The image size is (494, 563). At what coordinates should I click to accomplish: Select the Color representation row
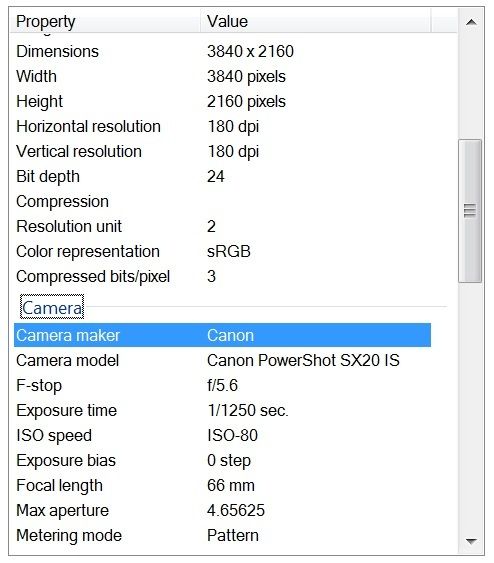[x=222, y=251]
